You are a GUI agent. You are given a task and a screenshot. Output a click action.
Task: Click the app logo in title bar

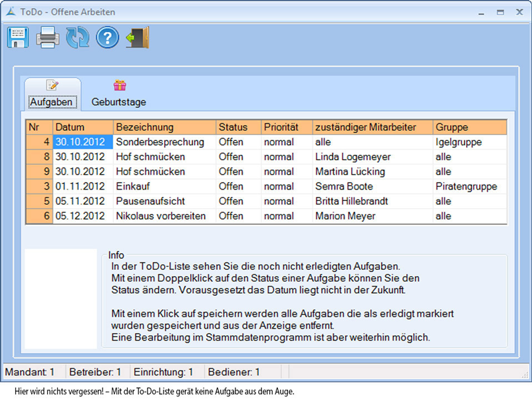(9, 12)
